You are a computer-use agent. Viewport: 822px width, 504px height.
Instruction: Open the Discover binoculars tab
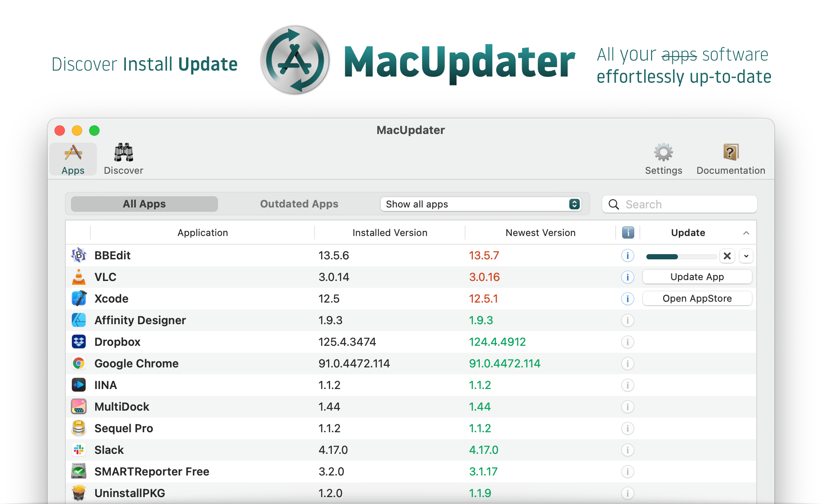click(x=124, y=159)
